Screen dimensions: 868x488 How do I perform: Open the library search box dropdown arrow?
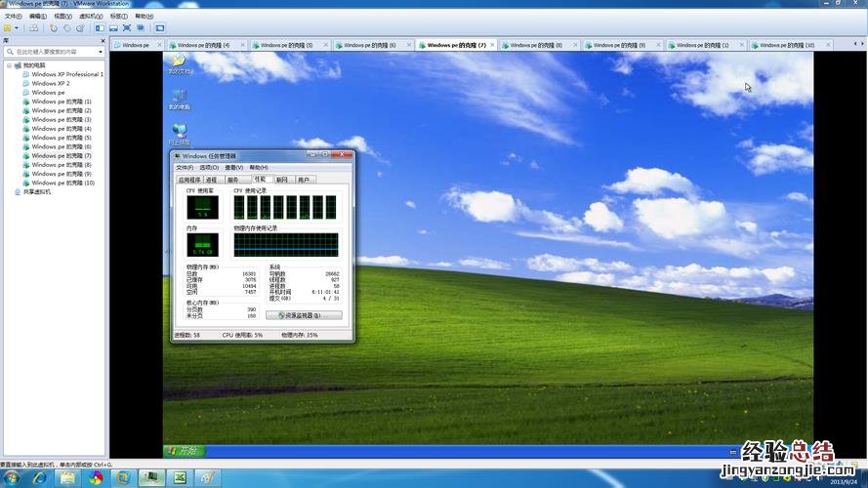[102, 52]
